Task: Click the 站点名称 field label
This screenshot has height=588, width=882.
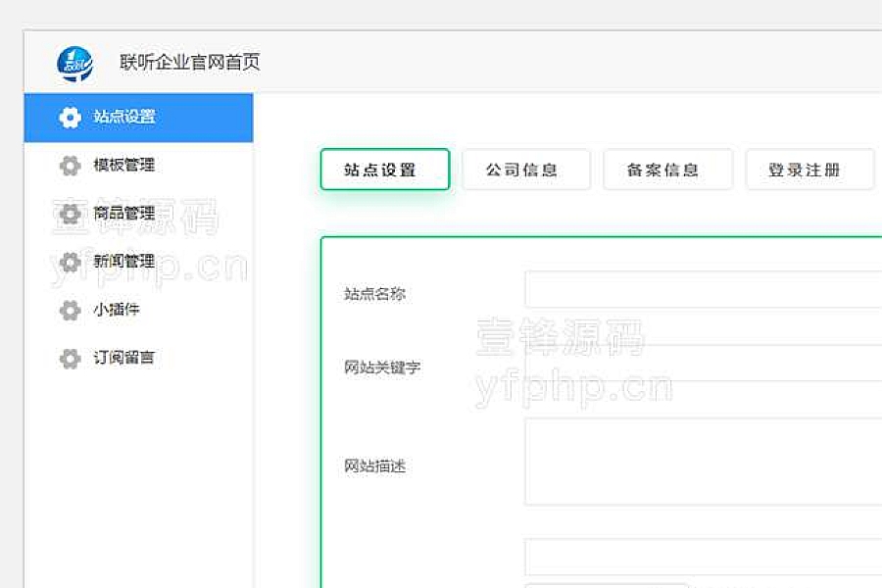Action: pos(374,294)
